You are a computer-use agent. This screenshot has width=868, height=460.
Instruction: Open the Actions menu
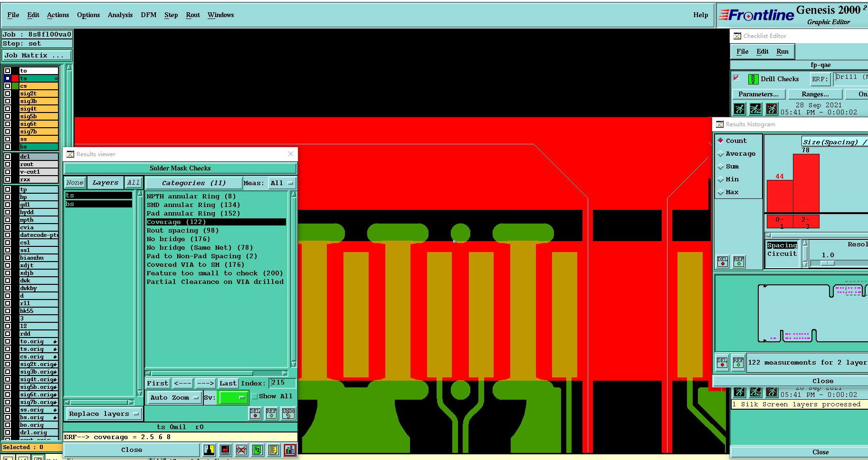(x=58, y=15)
